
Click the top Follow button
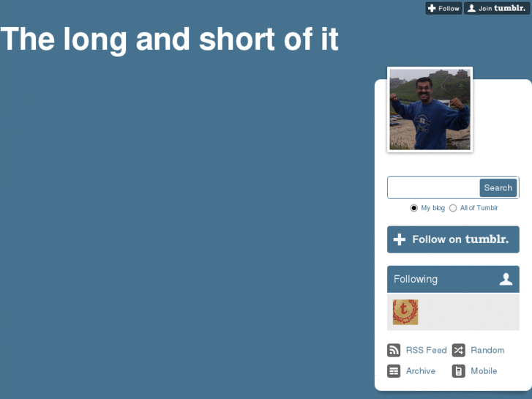click(443, 8)
